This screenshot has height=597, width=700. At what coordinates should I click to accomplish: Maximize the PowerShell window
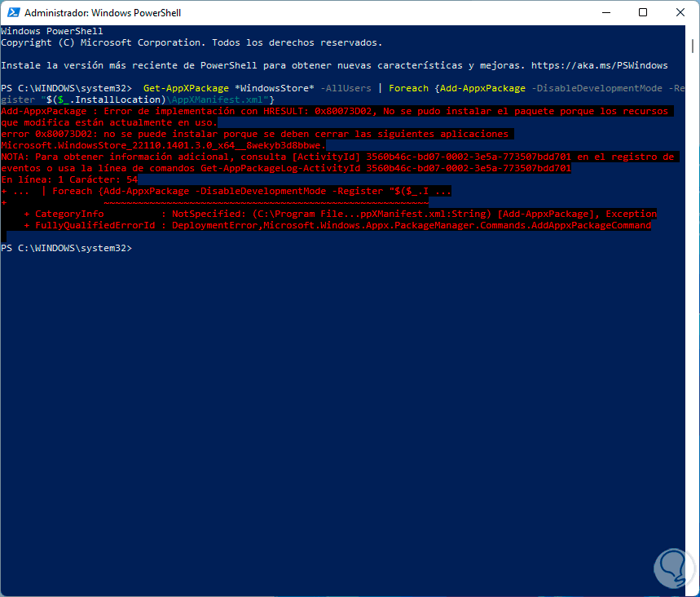tap(643, 12)
